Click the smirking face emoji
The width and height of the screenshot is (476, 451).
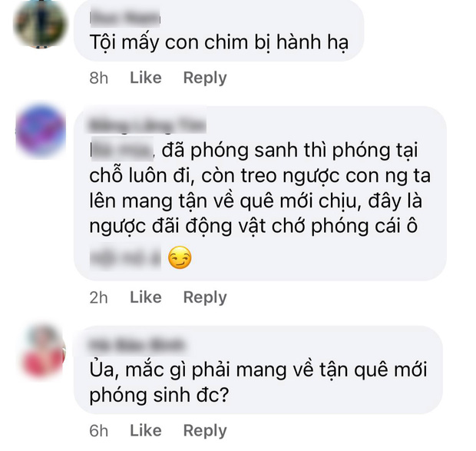pyautogui.click(x=180, y=257)
